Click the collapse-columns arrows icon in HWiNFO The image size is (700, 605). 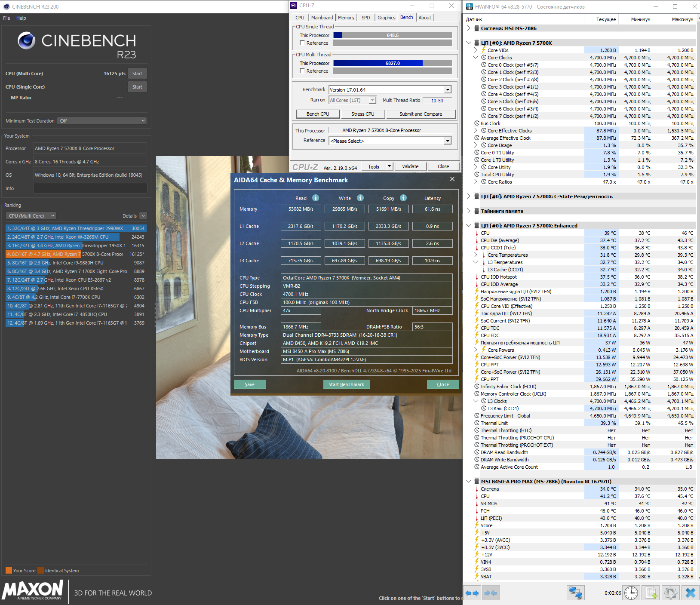coord(491,593)
